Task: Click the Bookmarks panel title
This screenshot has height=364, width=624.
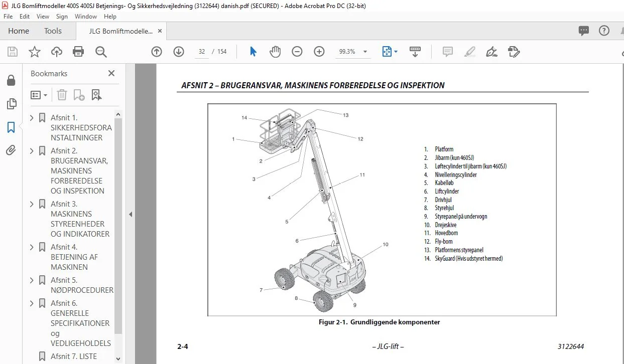Action: coord(49,73)
